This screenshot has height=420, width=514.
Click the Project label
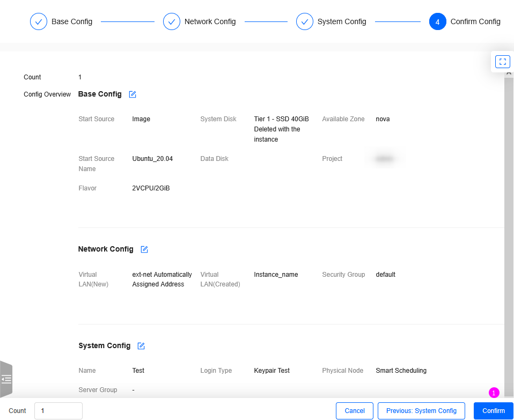coord(332,159)
